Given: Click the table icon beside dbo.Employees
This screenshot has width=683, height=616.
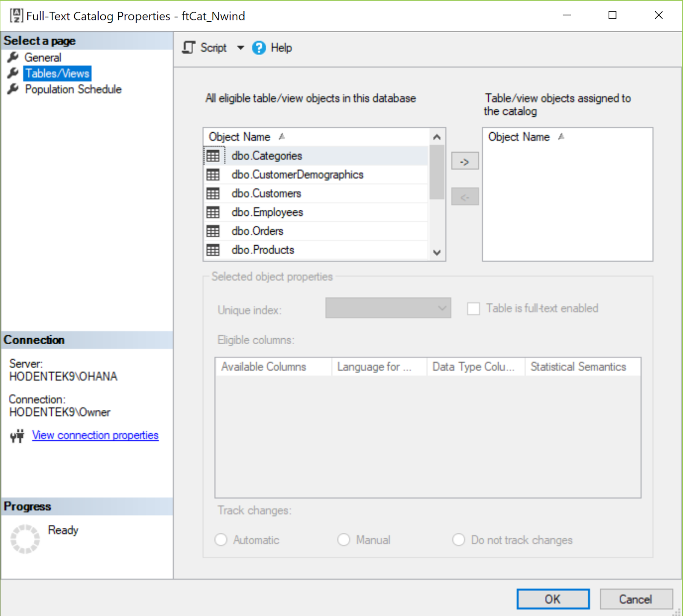Looking at the screenshot, I should pyautogui.click(x=213, y=212).
